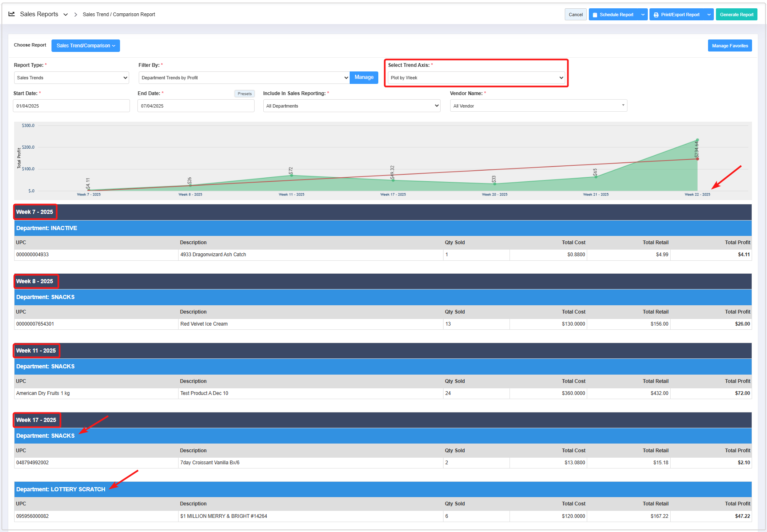
Task: Click the calendar icon on Schedule Report
Action: tap(595, 15)
